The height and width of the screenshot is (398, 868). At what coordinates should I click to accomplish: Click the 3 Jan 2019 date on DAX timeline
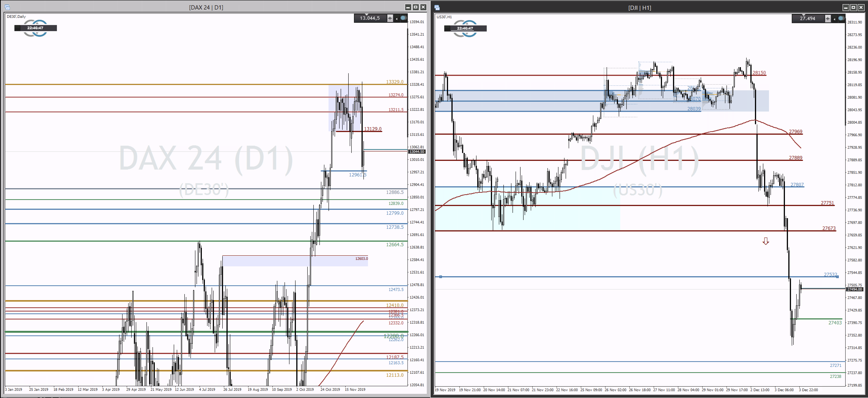[14, 389]
